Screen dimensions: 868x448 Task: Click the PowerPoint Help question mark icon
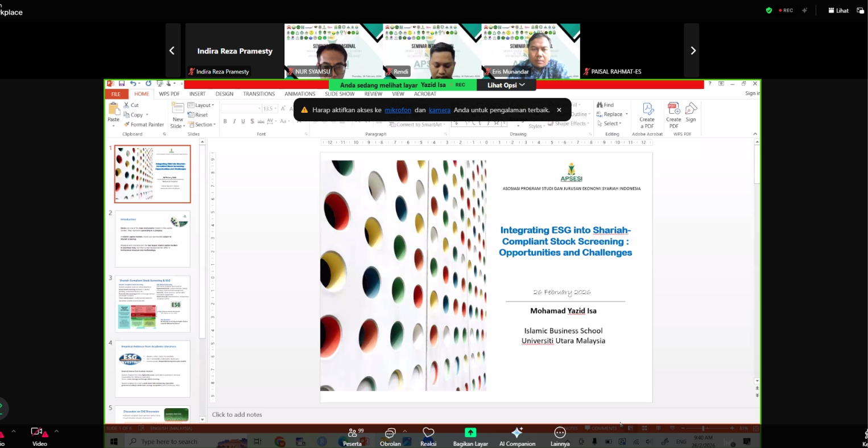pyautogui.click(x=710, y=84)
